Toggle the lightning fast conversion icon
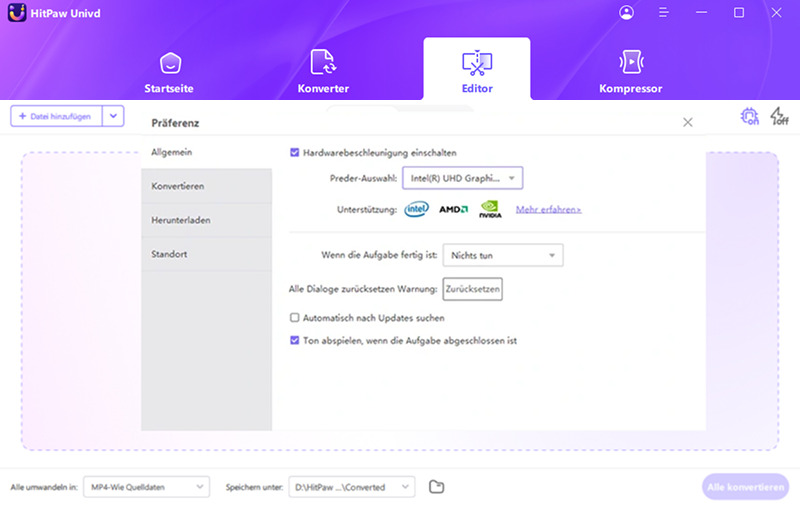The image size is (800, 506). pos(779,116)
